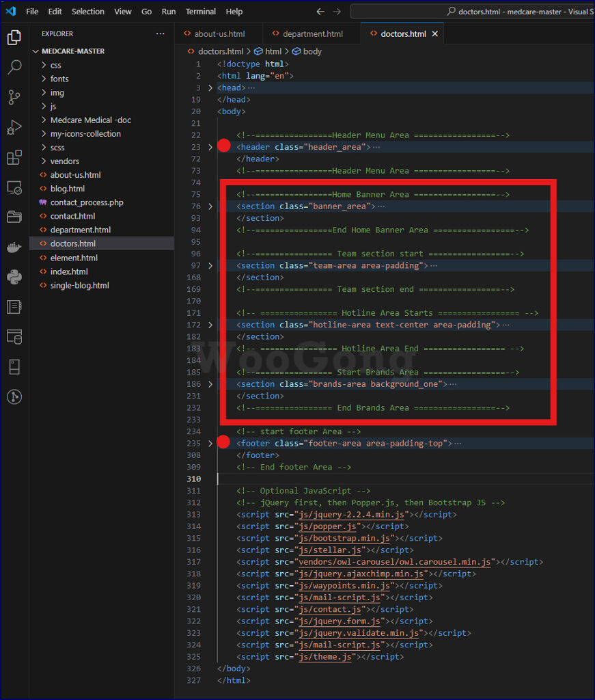Open the database view icon

click(14, 336)
